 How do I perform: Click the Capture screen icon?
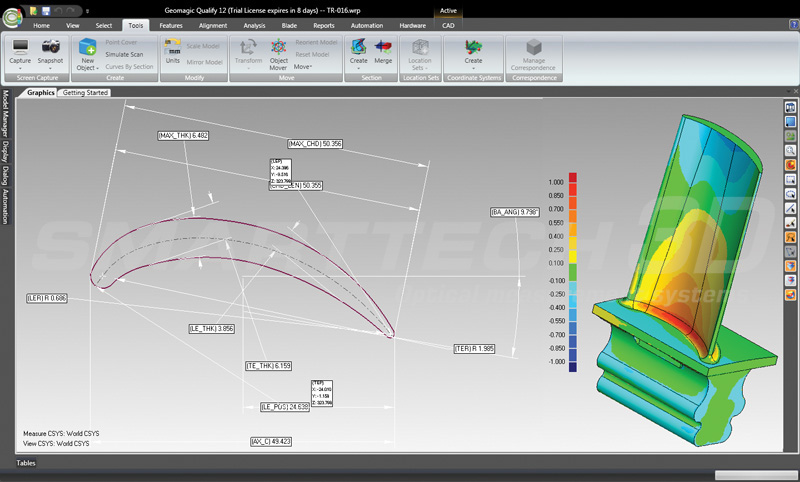20,47
